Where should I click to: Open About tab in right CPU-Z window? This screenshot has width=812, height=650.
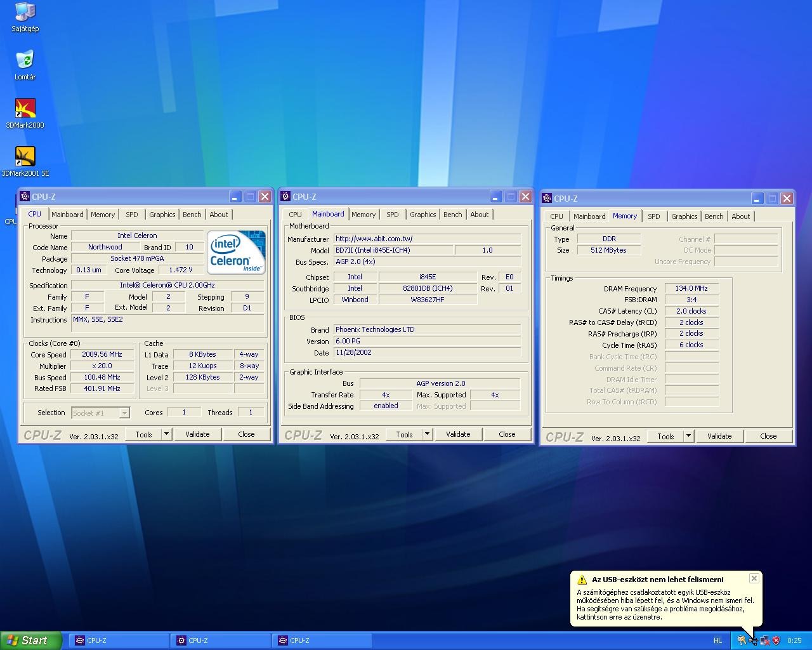(x=741, y=216)
